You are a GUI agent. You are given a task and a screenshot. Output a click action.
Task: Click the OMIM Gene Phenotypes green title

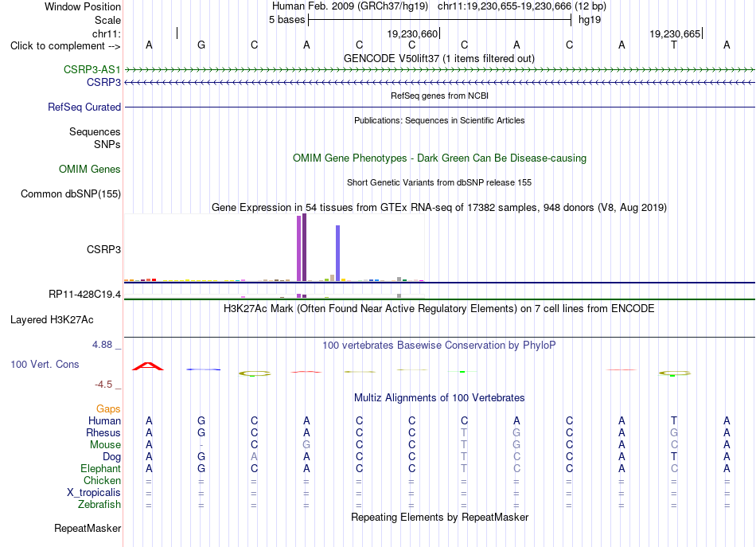click(x=439, y=158)
